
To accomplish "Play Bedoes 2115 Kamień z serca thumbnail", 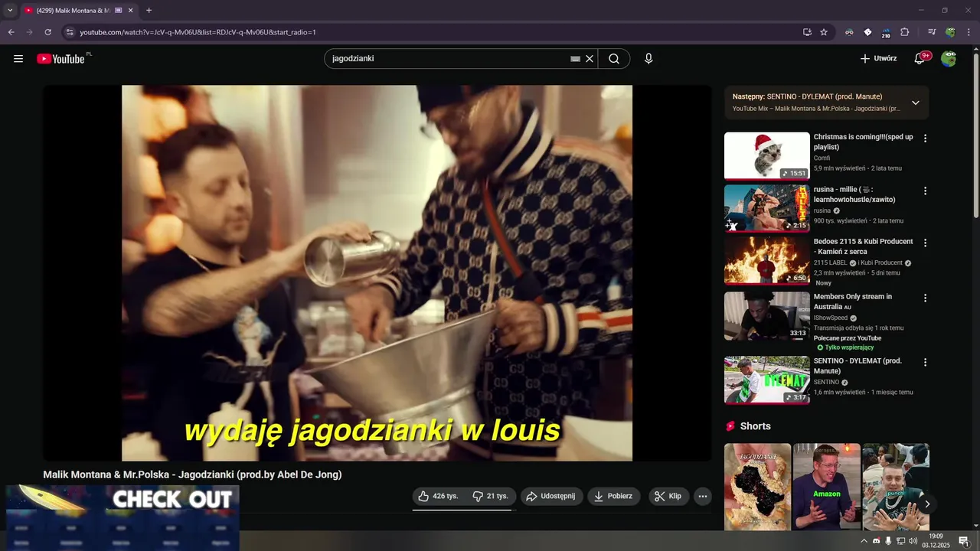I will 766,260.
